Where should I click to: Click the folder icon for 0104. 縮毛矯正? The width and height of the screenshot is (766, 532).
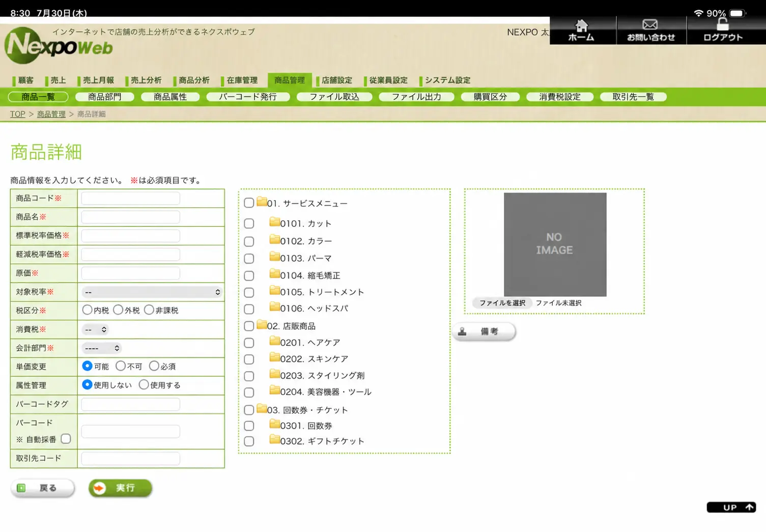pyautogui.click(x=274, y=274)
